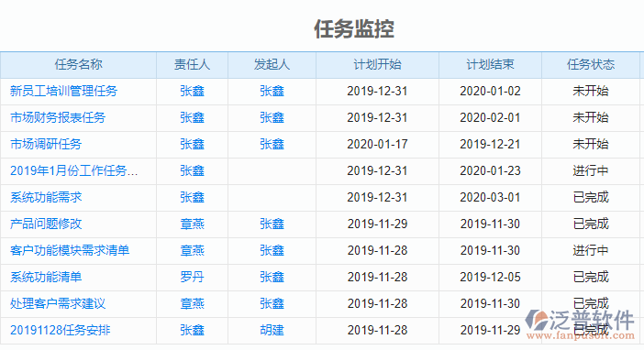This screenshot has width=644, height=350.
Task: Click the 任务名称 column header
Action: point(79,64)
